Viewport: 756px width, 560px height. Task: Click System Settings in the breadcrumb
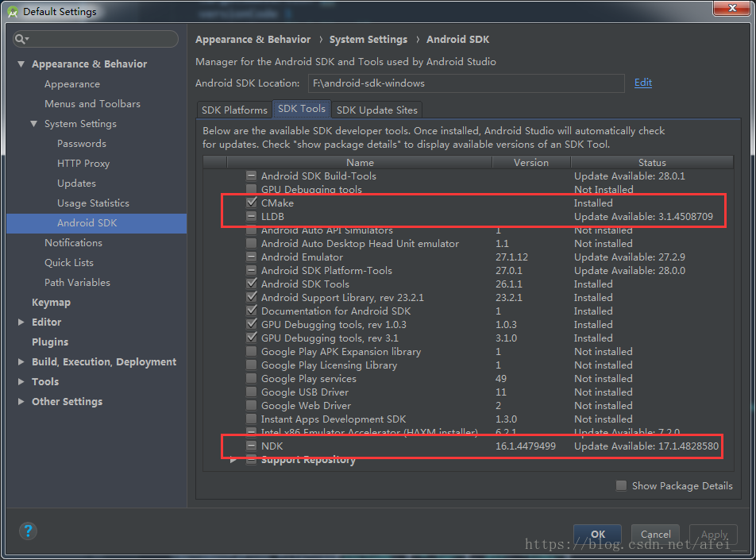tap(368, 40)
